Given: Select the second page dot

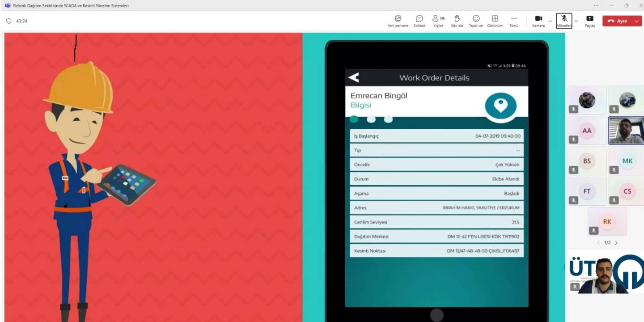Looking at the screenshot, I should pos(371,119).
